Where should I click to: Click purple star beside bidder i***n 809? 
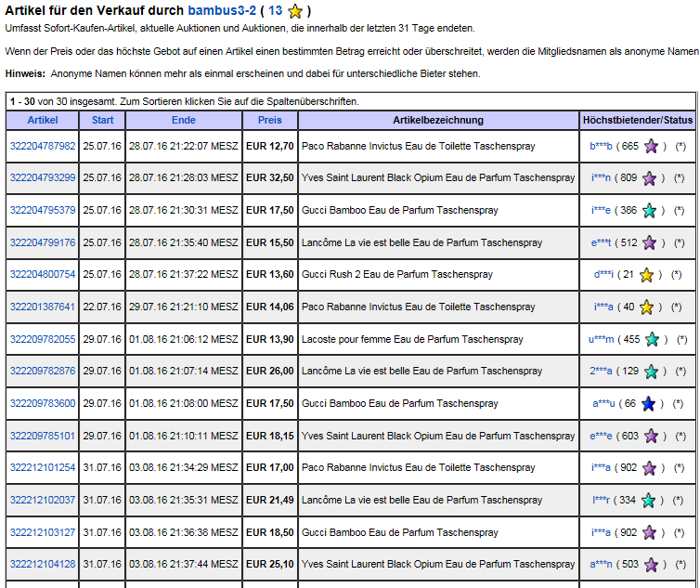(x=650, y=178)
